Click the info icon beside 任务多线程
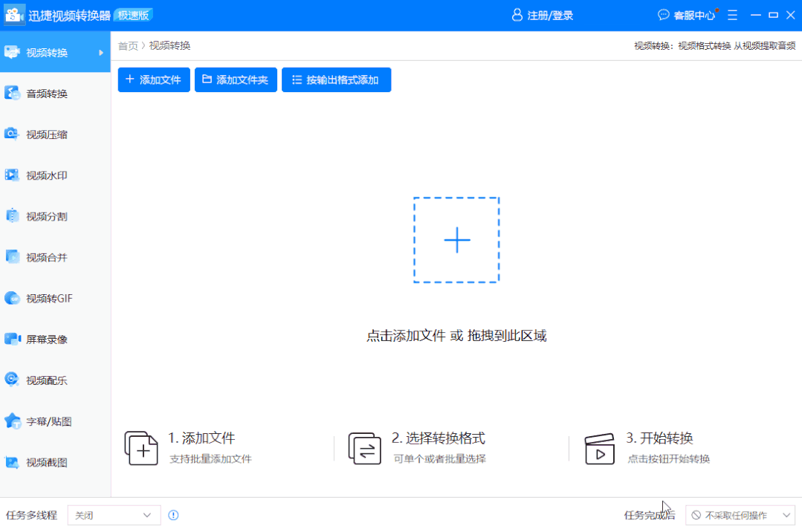 [x=173, y=514]
